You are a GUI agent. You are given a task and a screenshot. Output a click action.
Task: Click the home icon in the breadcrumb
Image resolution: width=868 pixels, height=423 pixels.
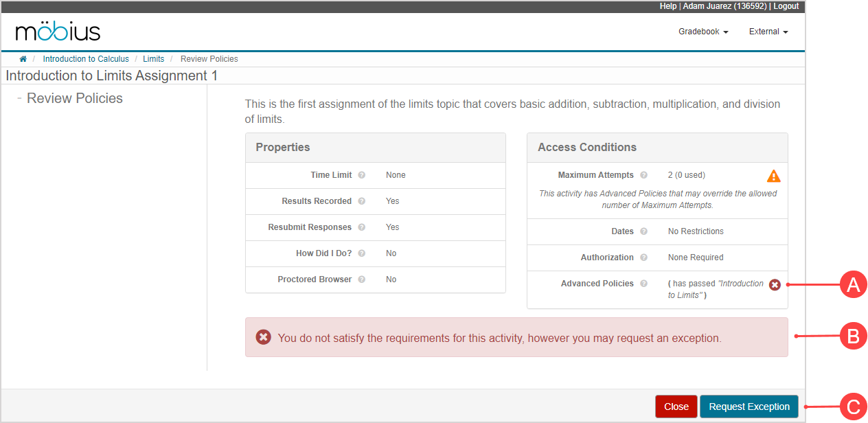[23, 58]
